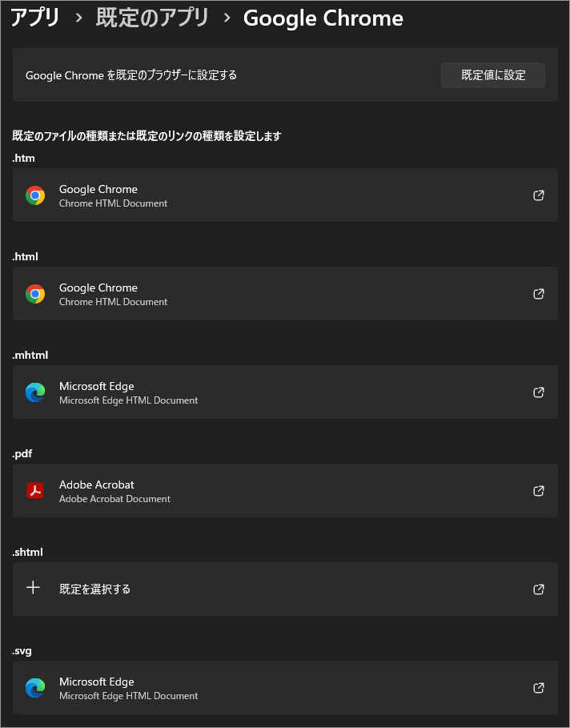Click Google Chrome label in the .htm row
Image resolution: width=570 pixels, height=728 pixels.
(98, 189)
